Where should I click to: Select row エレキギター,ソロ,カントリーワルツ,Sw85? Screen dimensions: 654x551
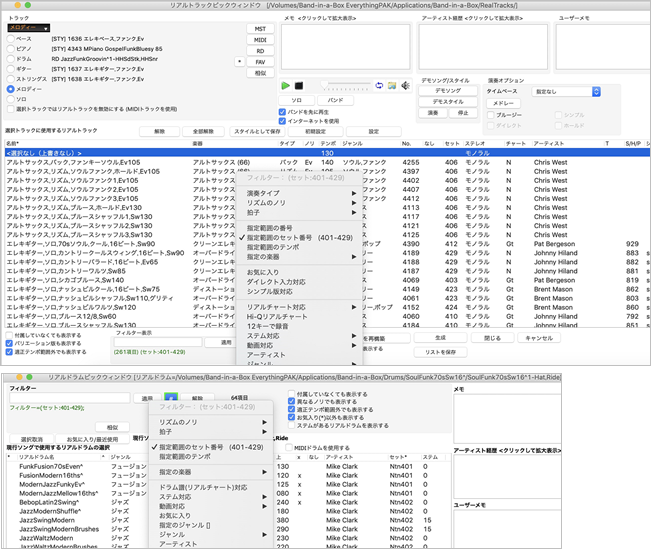pyautogui.click(x=327, y=271)
